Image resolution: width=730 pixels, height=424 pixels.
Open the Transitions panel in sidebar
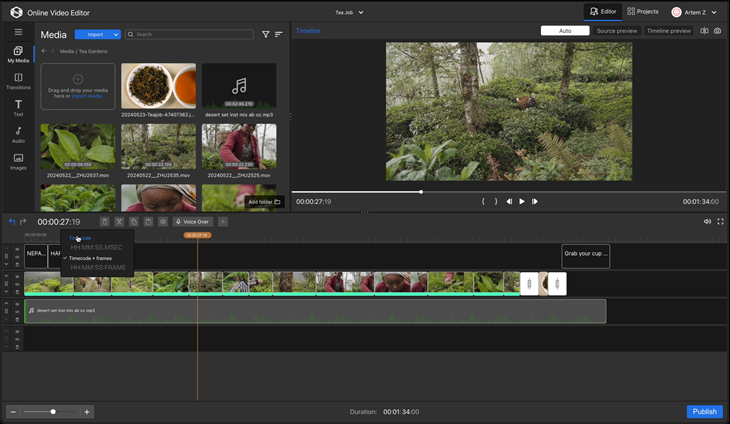coord(18,80)
